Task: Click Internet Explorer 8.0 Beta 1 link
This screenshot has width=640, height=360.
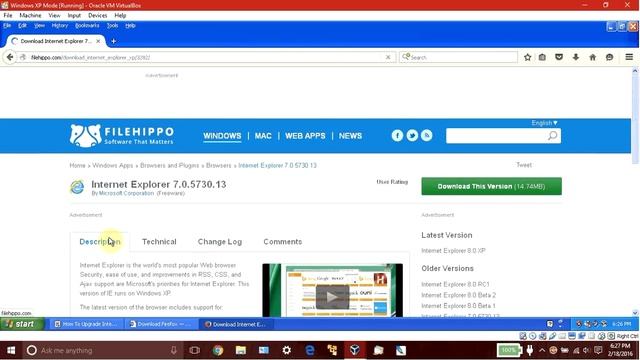Action: click(x=458, y=306)
